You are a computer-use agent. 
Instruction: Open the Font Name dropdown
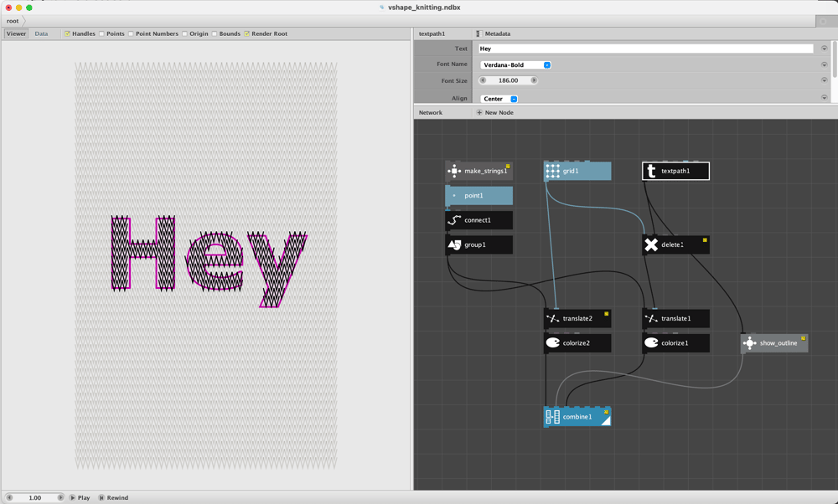point(515,65)
